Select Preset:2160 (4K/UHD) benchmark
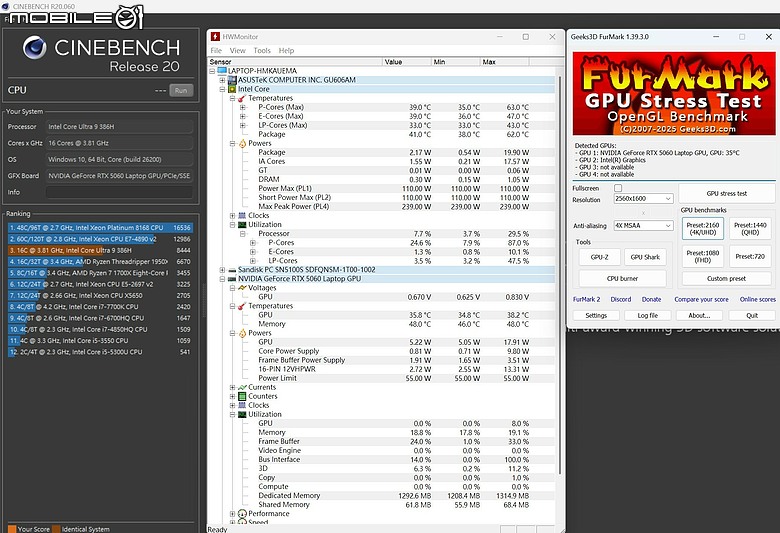Screen dimensions: 780x533 click(702, 228)
